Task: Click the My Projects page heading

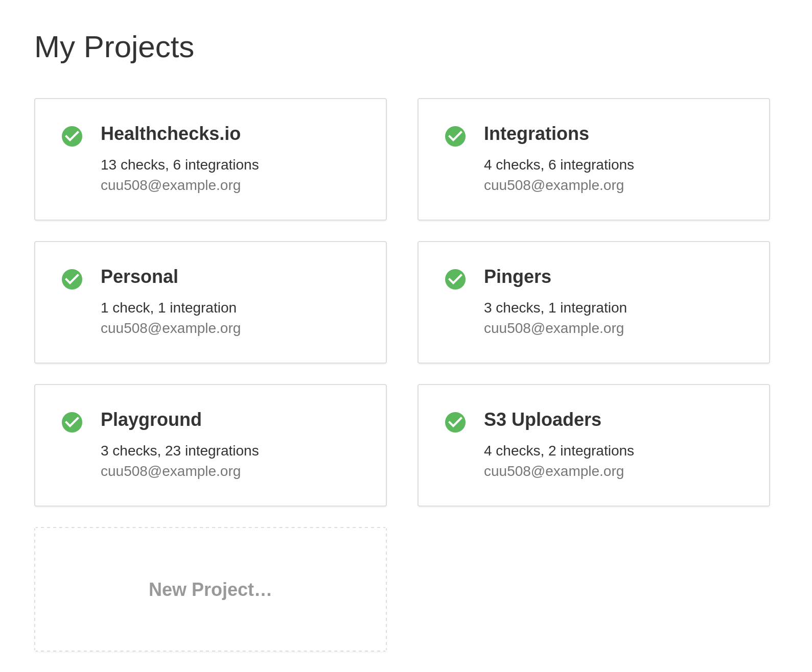Action: (x=114, y=46)
